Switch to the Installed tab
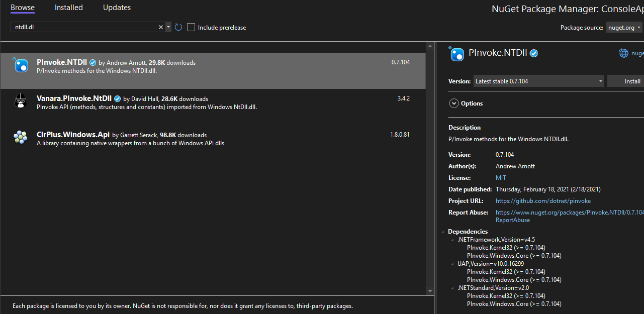This screenshot has height=314, width=644. [68, 8]
